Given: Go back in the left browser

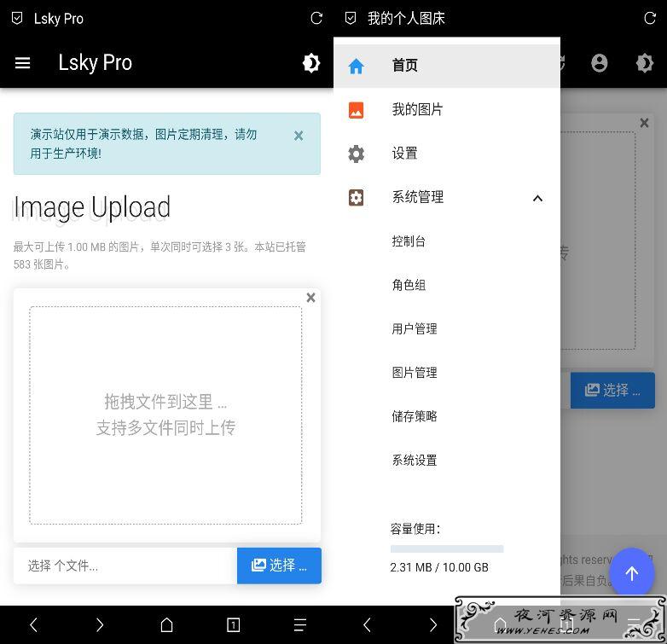Looking at the screenshot, I should [x=33, y=625].
